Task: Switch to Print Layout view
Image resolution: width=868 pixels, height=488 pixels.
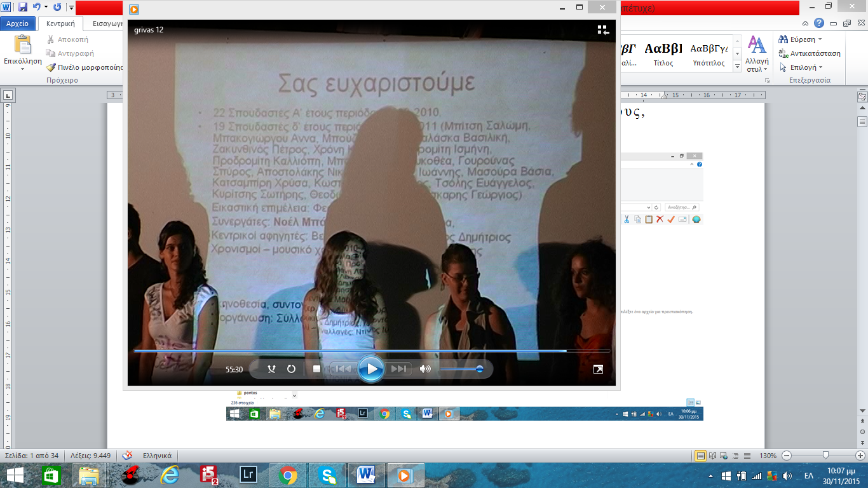Action: coord(701,456)
